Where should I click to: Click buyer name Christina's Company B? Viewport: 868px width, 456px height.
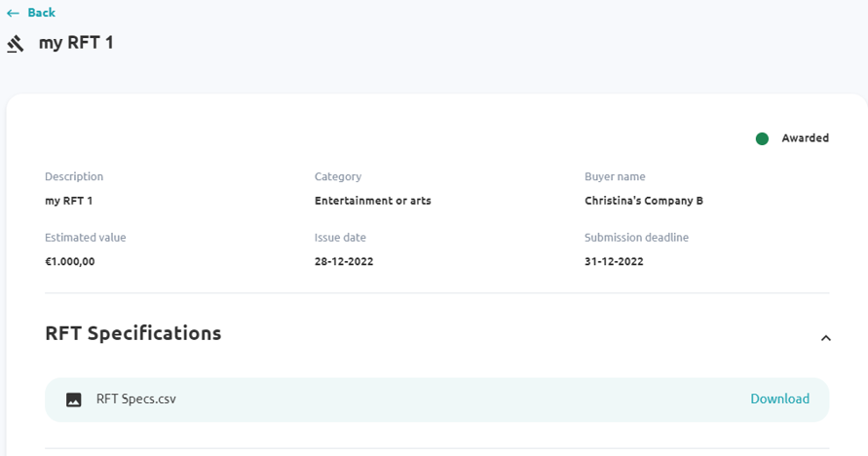644,201
